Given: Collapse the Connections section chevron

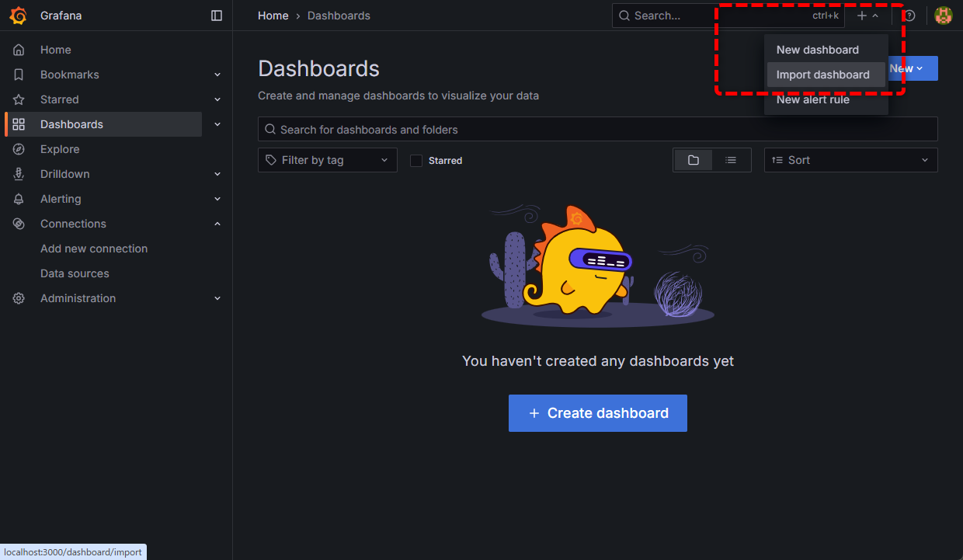Looking at the screenshot, I should coord(217,224).
